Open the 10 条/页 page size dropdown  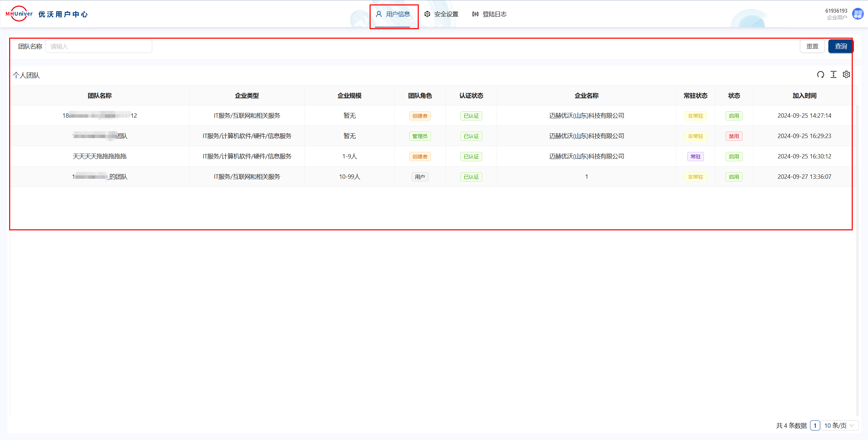(839, 425)
